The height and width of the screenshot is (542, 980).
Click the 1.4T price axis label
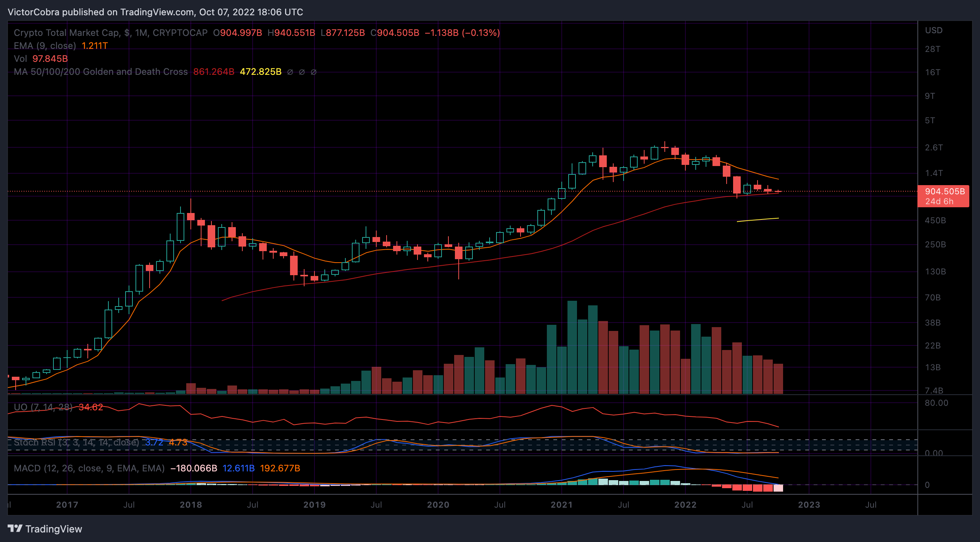pyautogui.click(x=933, y=173)
